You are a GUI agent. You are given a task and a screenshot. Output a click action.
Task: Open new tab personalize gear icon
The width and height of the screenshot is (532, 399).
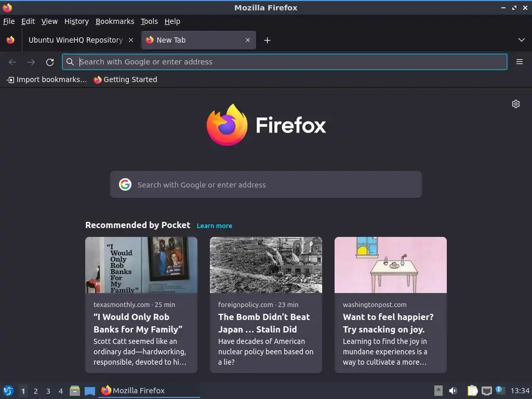[516, 104]
